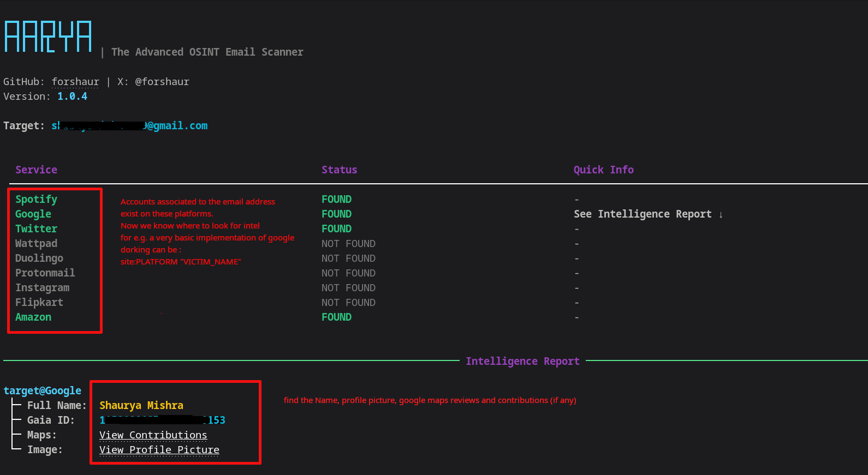Open the forshaur GitHub link
The image size is (868, 475).
click(x=75, y=82)
